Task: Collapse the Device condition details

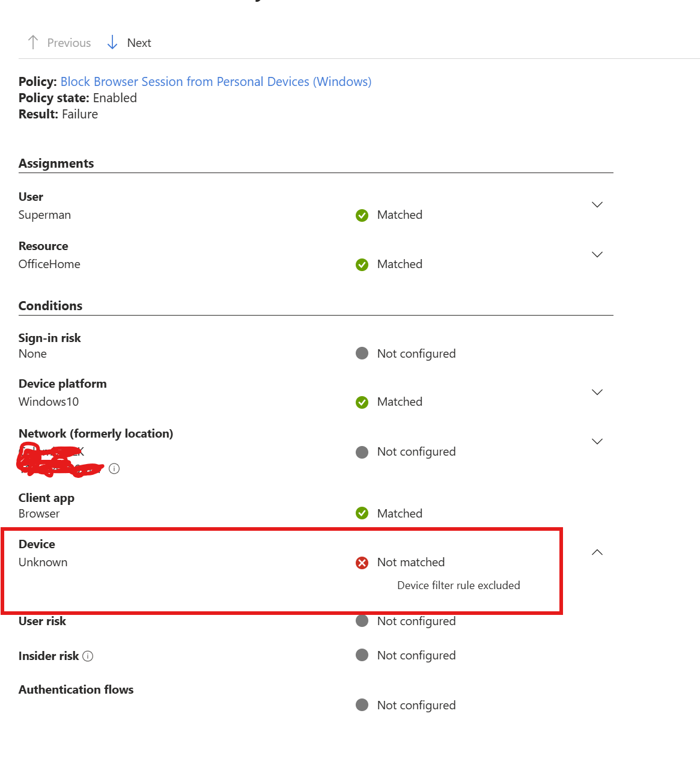Action: click(x=597, y=552)
